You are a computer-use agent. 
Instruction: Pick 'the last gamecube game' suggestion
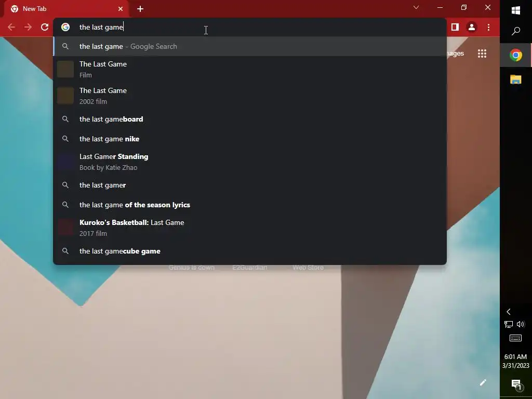click(x=250, y=251)
